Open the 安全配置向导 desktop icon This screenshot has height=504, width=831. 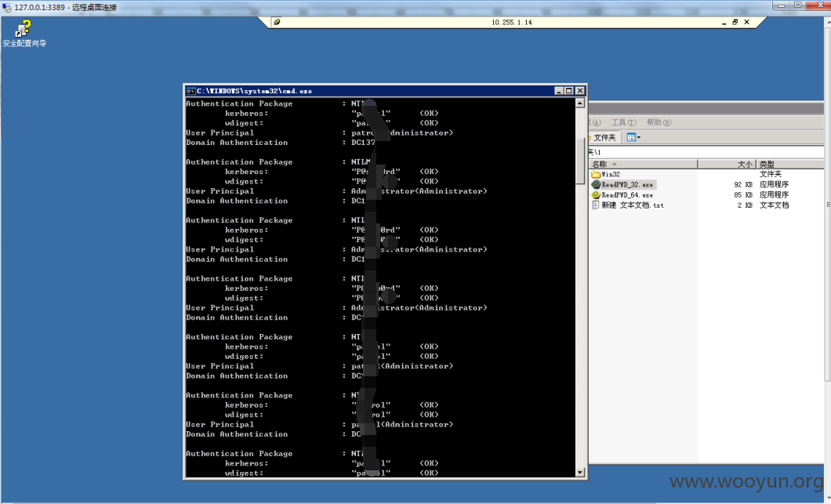(x=24, y=34)
